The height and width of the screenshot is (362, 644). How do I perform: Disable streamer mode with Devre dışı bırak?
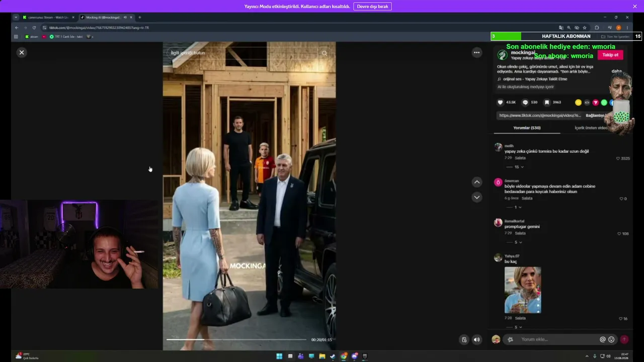tap(372, 7)
